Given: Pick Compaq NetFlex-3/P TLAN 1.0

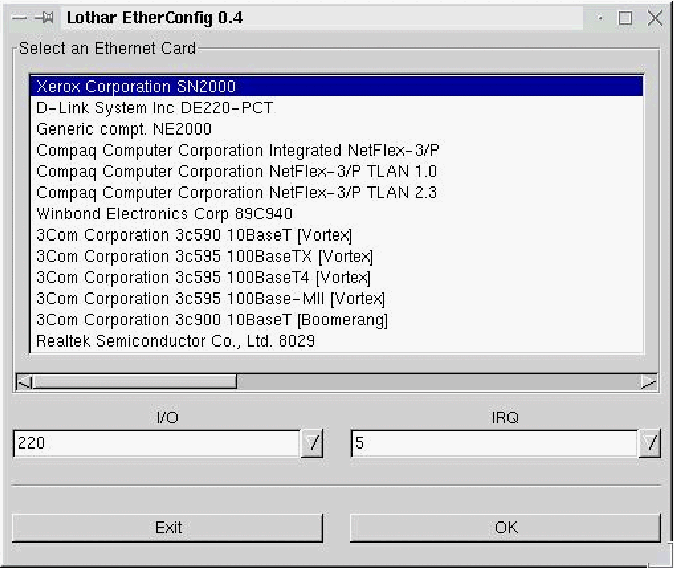Looking at the screenshot, I should (337, 171).
